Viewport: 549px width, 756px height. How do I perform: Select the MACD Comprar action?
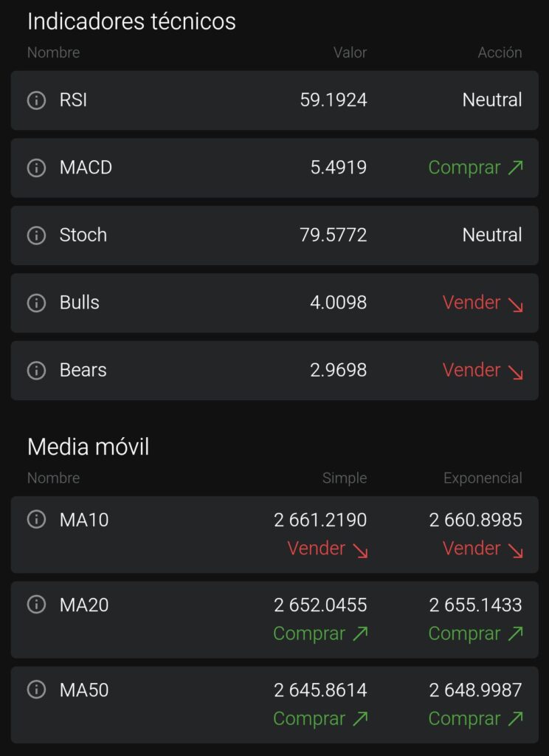click(475, 168)
